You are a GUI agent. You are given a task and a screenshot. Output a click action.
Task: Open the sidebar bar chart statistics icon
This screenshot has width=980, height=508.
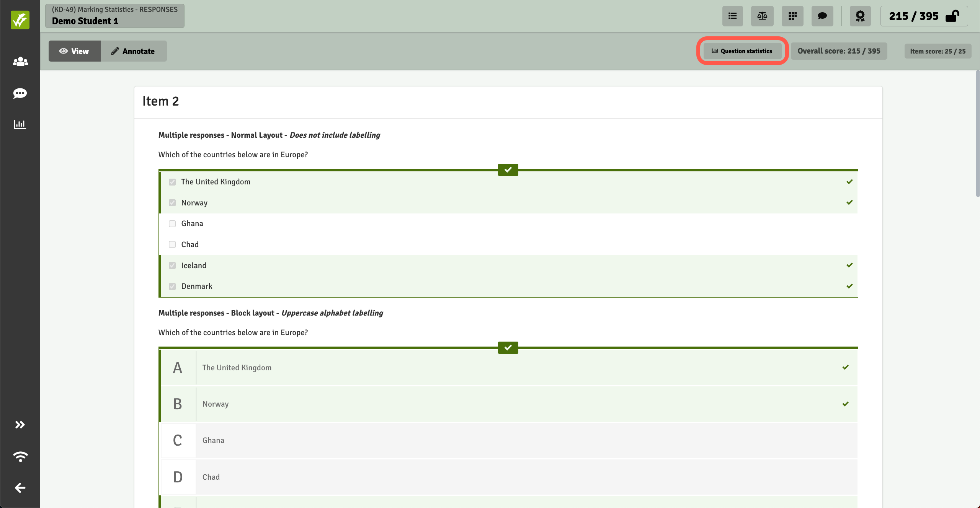(x=20, y=124)
